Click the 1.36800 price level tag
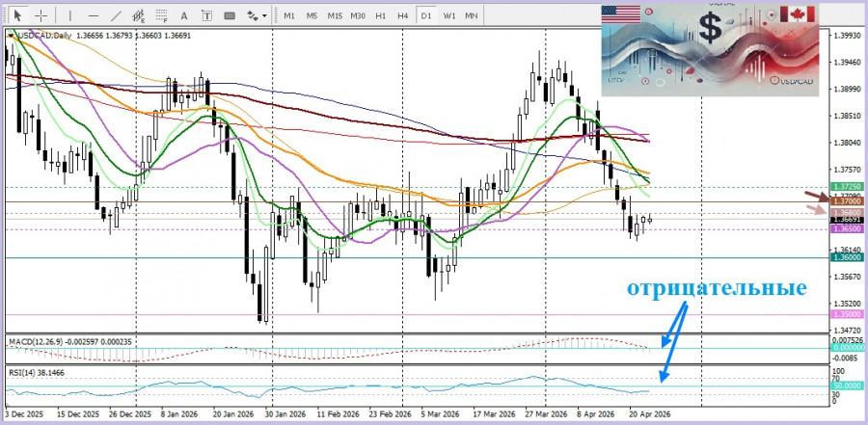 point(847,212)
